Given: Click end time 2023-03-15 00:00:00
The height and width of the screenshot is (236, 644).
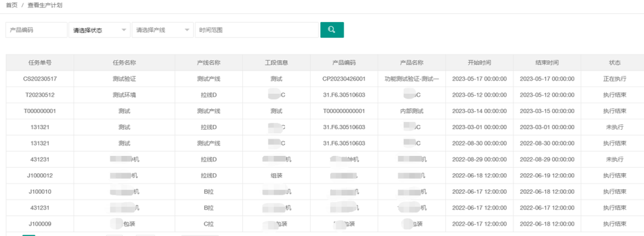Looking at the screenshot, I should point(547,111).
